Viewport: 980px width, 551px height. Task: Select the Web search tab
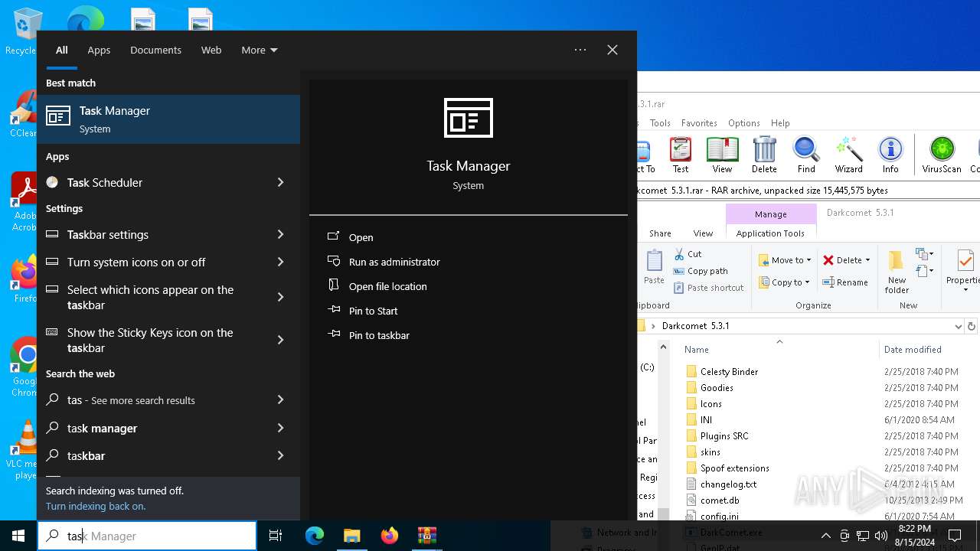(x=211, y=50)
